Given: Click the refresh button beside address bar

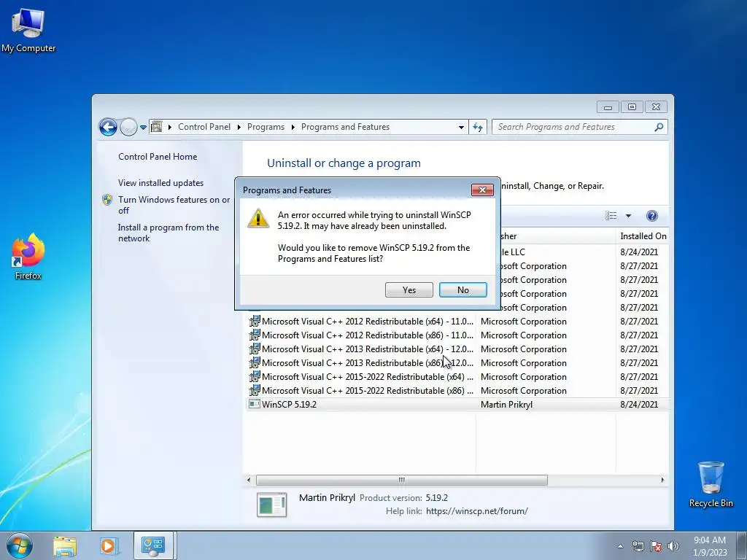Looking at the screenshot, I should tap(477, 127).
